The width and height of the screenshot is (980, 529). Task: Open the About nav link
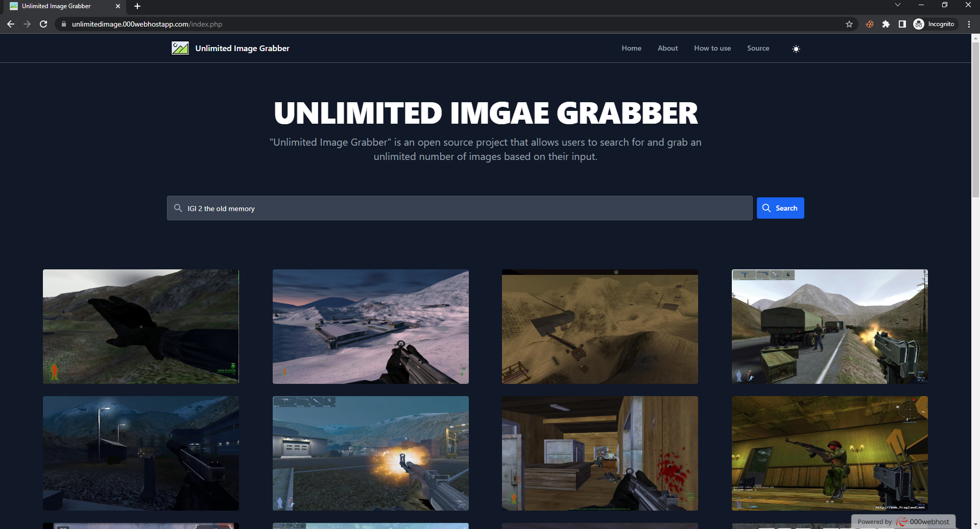tap(667, 48)
